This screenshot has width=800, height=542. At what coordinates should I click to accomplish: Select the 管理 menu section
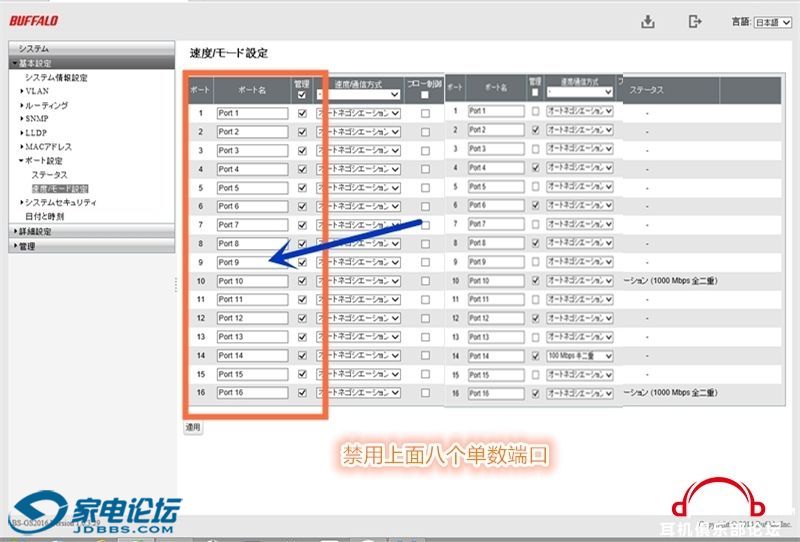27,246
